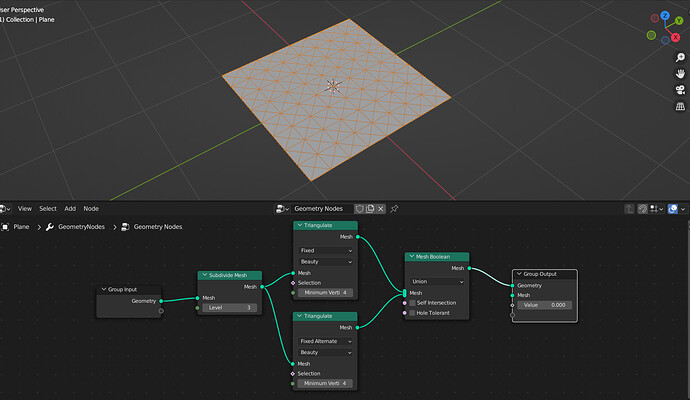Toggle the node editor overlays icon
The image size is (690, 400).
coord(673,209)
